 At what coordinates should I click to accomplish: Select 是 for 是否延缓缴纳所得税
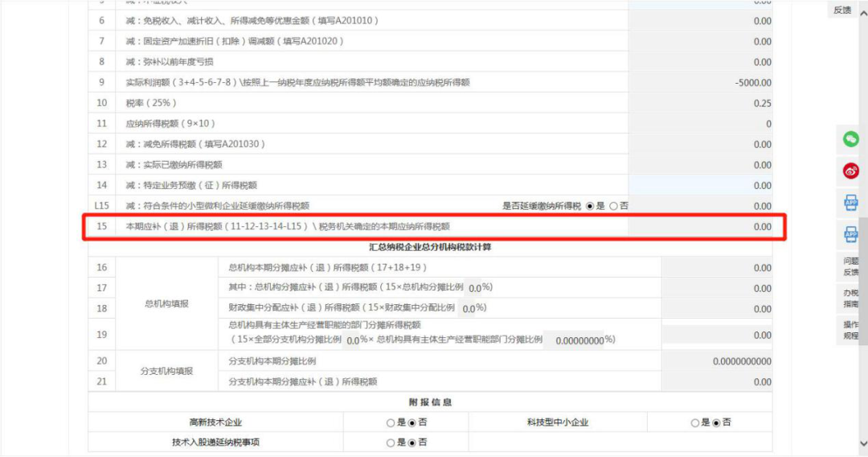[590, 206]
